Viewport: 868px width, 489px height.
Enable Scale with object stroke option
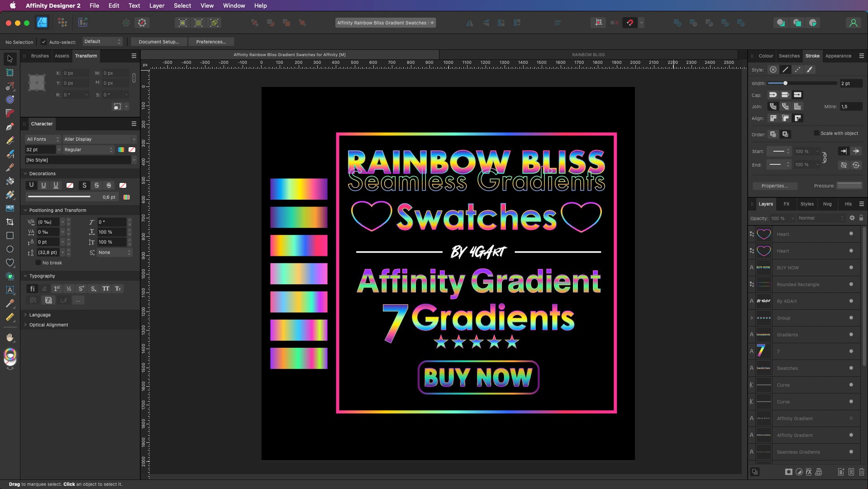(817, 133)
